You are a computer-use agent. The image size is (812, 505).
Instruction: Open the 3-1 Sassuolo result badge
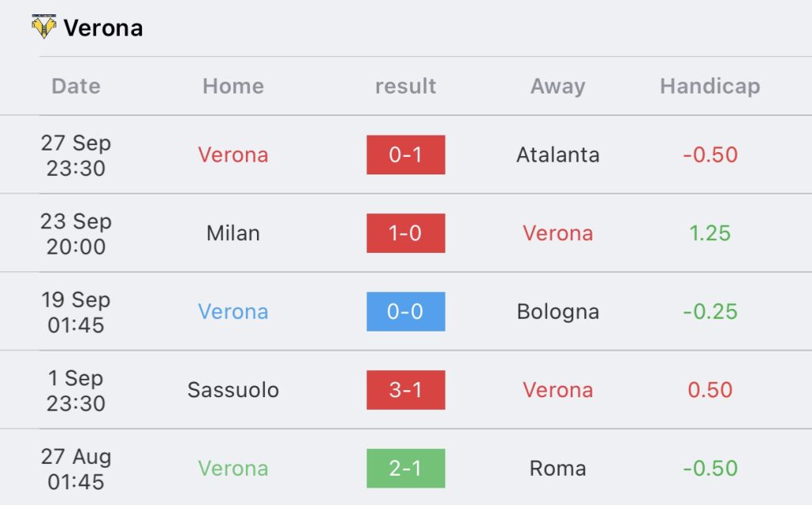tap(405, 390)
